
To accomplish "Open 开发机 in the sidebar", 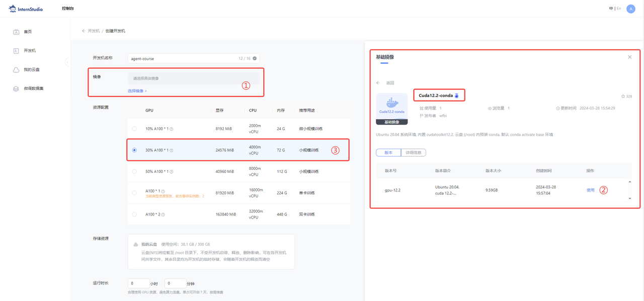I will coord(16,51).
